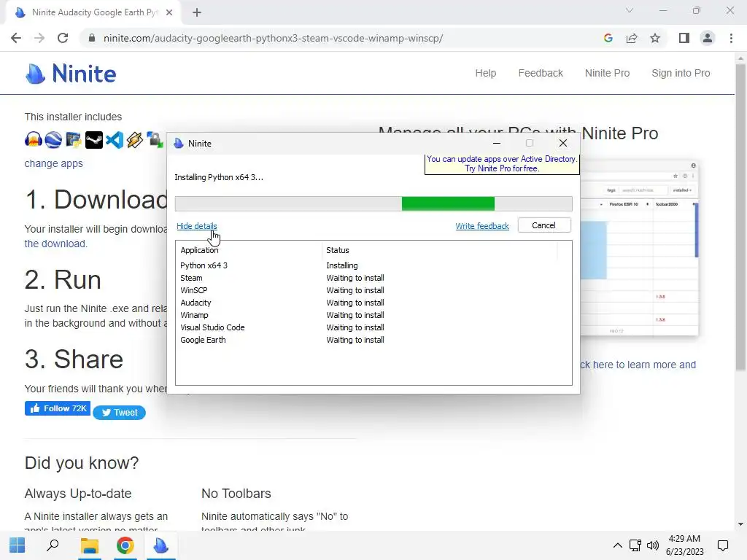Viewport: 747px width, 560px height.
Task: Open Windows taskbar search
Action: pos(53,545)
